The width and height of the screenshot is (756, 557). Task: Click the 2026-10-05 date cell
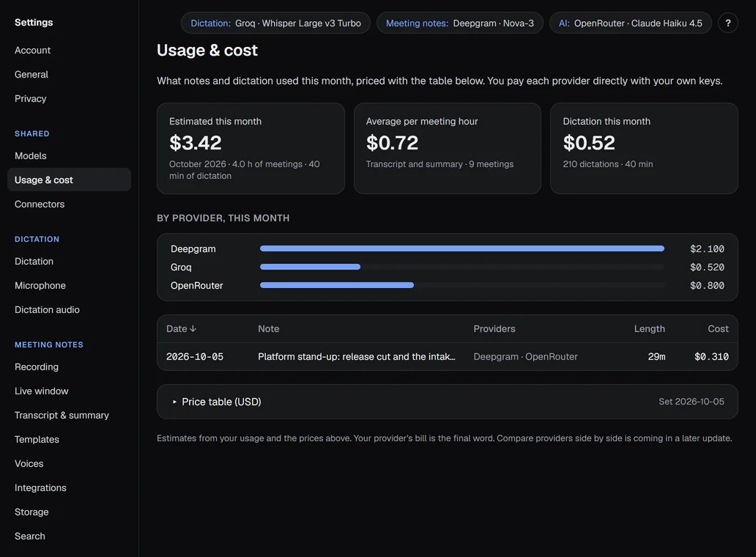tap(195, 357)
